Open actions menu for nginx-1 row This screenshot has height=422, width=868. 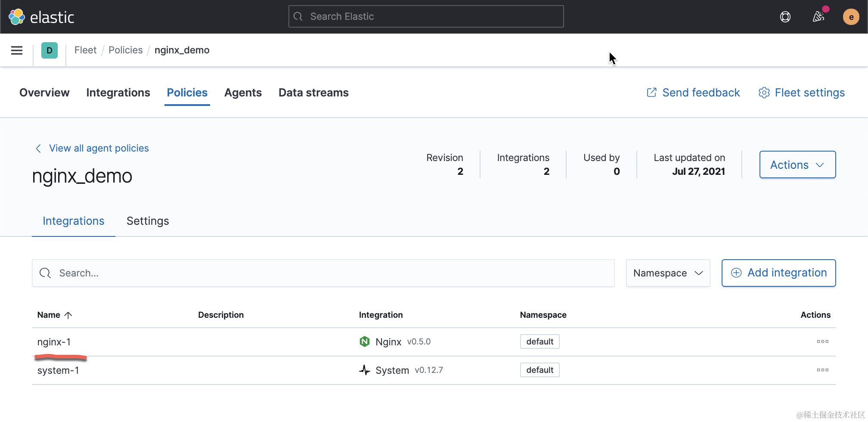pos(822,341)
